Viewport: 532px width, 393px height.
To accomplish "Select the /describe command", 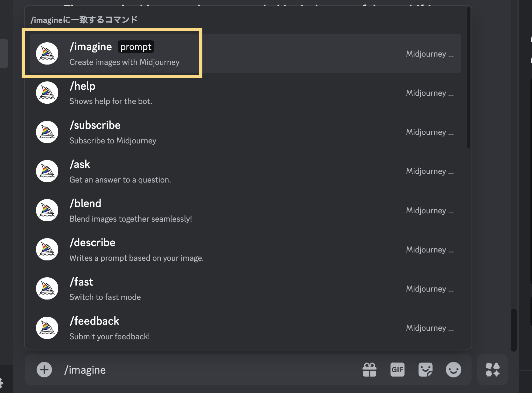I will pos(93,243).
